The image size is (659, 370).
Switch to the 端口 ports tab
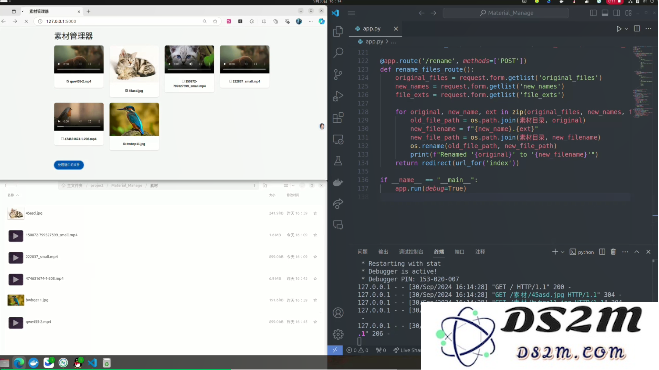click(459, 252)
